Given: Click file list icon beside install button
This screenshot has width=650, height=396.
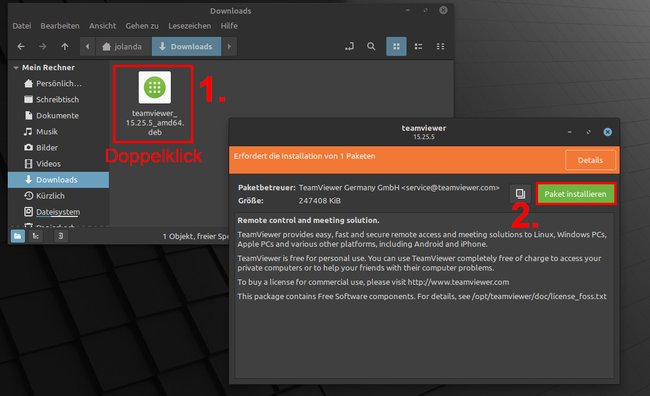Looking at the screenshot, I should (520, 194).
